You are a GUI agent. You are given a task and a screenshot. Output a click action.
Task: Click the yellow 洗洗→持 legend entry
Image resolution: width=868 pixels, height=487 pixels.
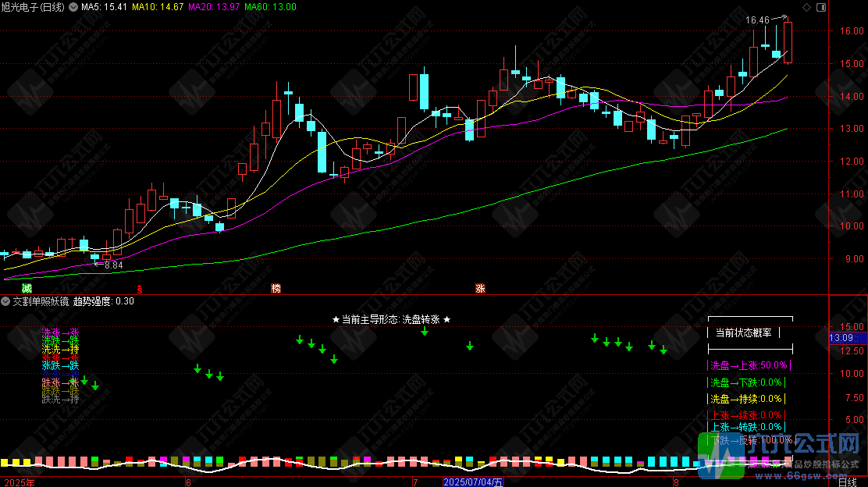coord(60,349)
